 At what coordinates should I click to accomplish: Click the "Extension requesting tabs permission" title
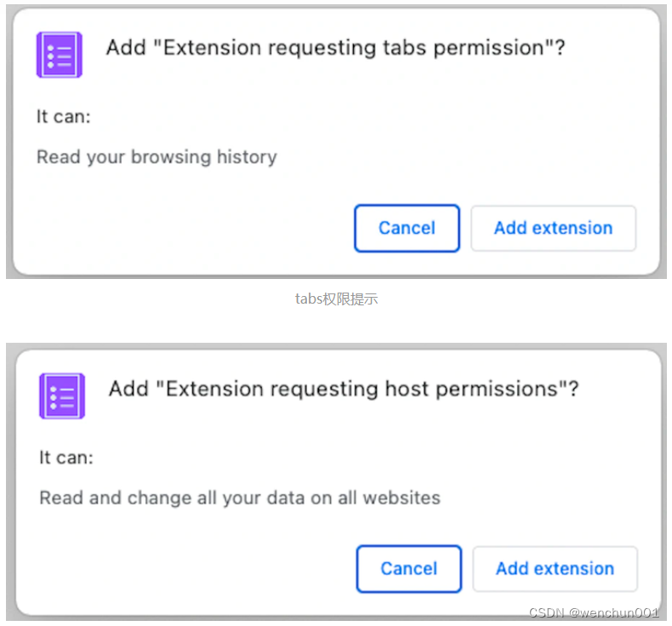tap(335, 48)
